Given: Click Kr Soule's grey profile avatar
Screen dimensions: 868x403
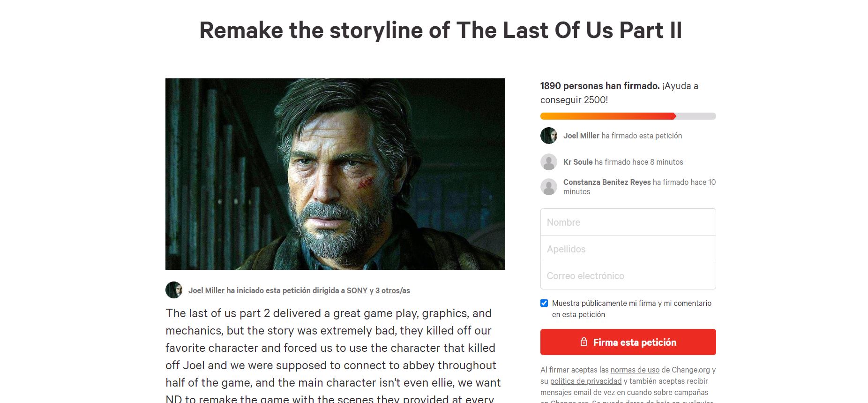Looking at the screenshot, I should 548,162.
